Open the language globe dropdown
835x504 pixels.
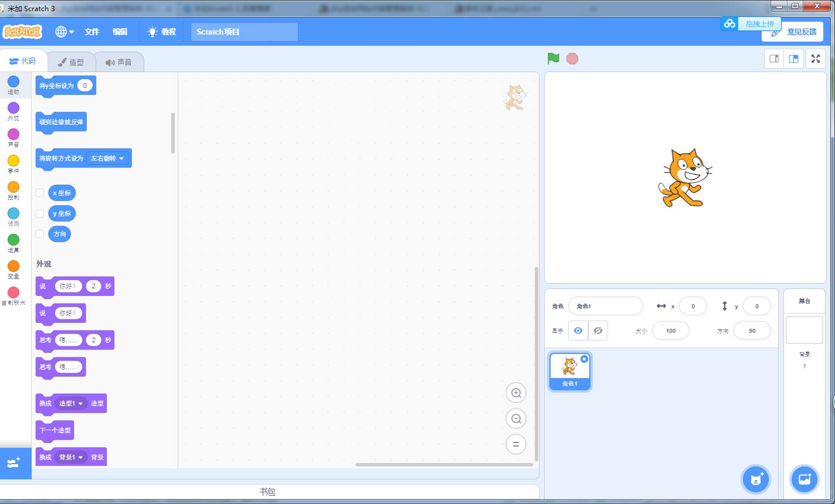[65, 32]
